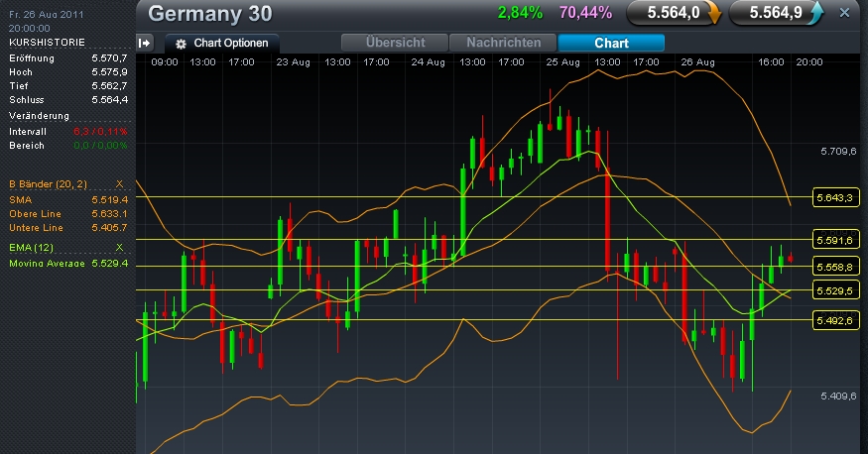Viewport: 868px width, 454px height.
Task: Close the Germany 30 chart window
Action: [x=844, y=13]
